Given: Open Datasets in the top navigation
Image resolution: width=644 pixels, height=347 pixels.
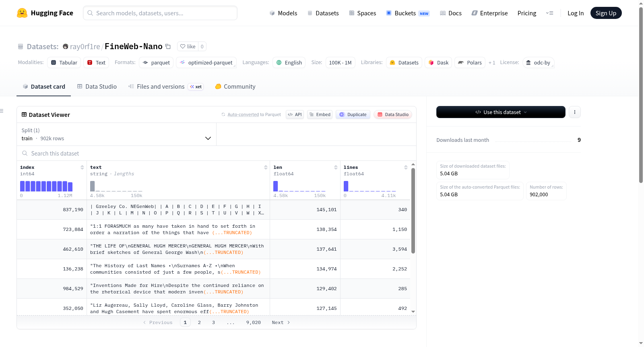Looking at the screenshot, I should click(x=323, y=13).
